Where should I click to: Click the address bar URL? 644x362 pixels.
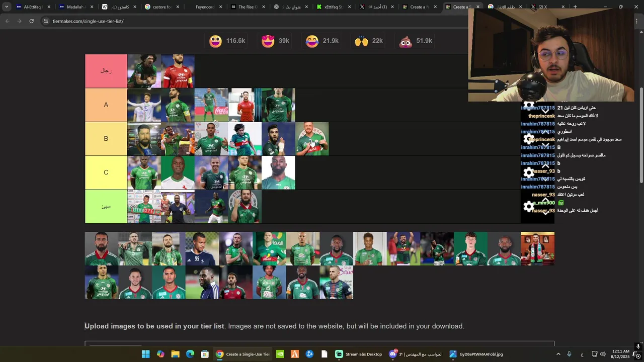pos(88,21)
